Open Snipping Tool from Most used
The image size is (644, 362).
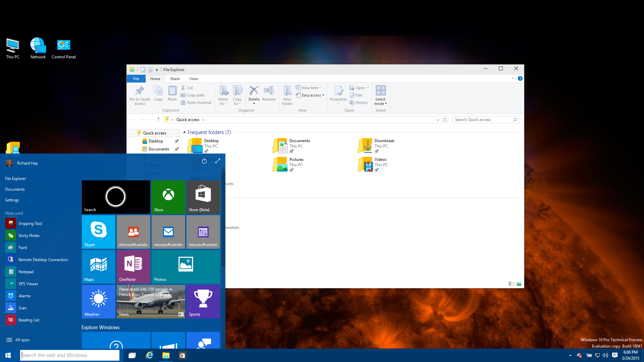tap(30, 224)
